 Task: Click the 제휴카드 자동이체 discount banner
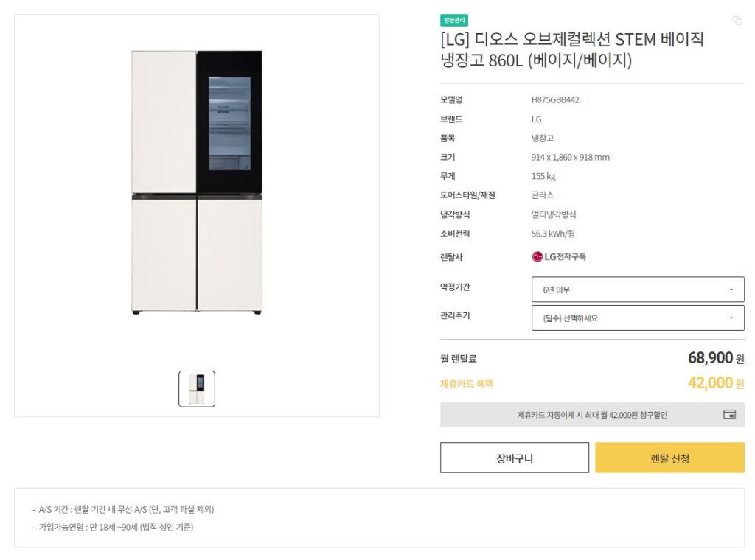590,415
